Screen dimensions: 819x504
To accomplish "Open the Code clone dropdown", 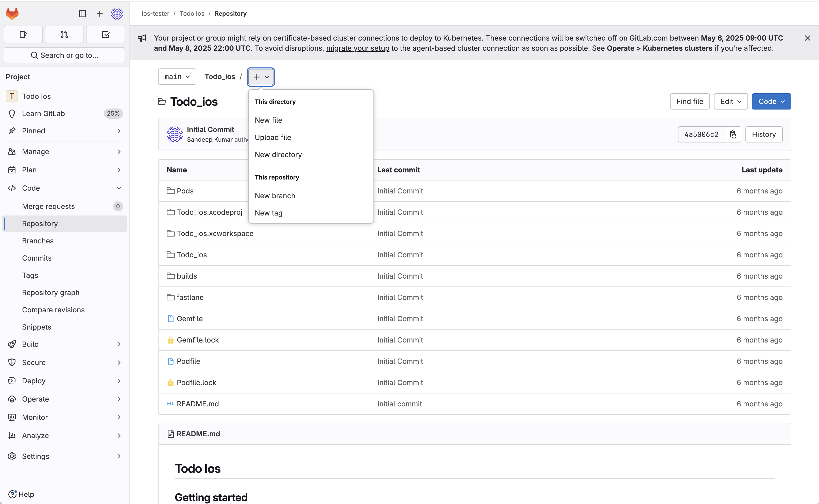I will click(x=771, y=101).
